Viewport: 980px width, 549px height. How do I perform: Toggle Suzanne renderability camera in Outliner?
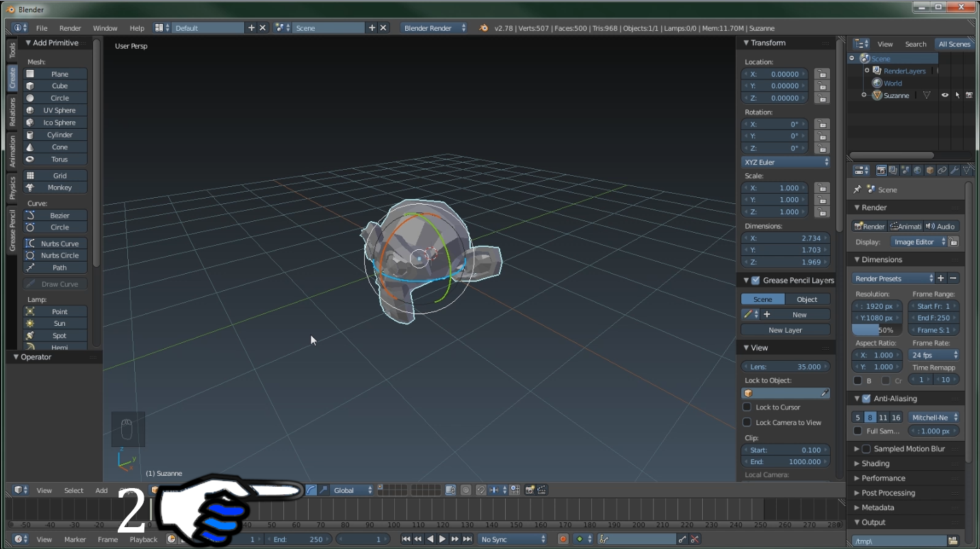969,96
